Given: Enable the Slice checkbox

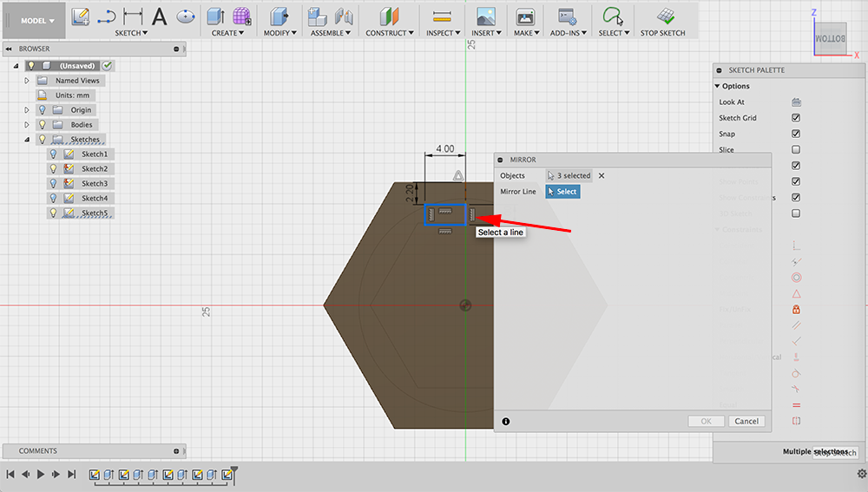Looking at the screenshot, I should coord(796,149).
